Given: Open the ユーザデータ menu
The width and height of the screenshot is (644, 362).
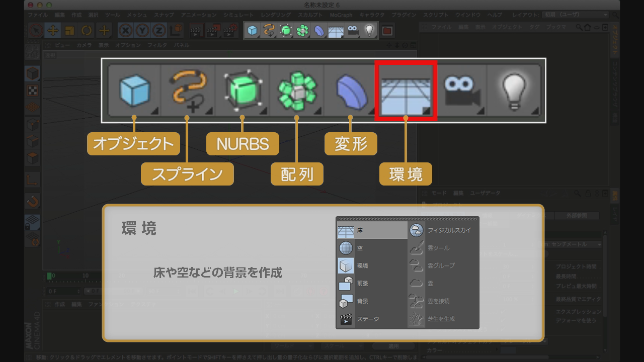Looking at the screenshot, I should pos(485,193).
